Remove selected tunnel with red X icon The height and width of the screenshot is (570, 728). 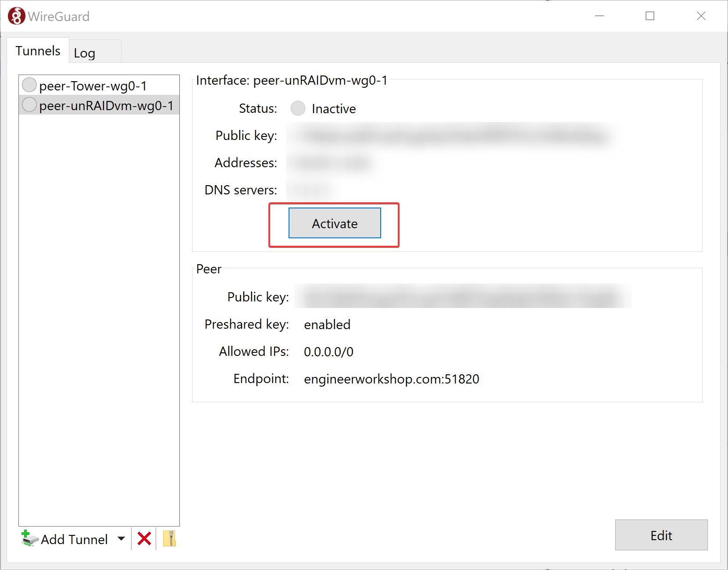pos(144,538)
